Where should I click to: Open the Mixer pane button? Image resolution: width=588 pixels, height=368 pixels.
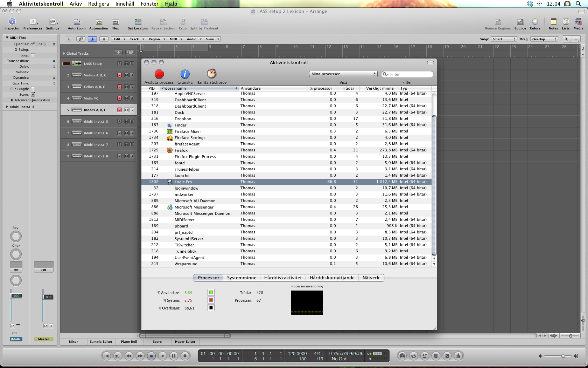[x=73, y=341]
